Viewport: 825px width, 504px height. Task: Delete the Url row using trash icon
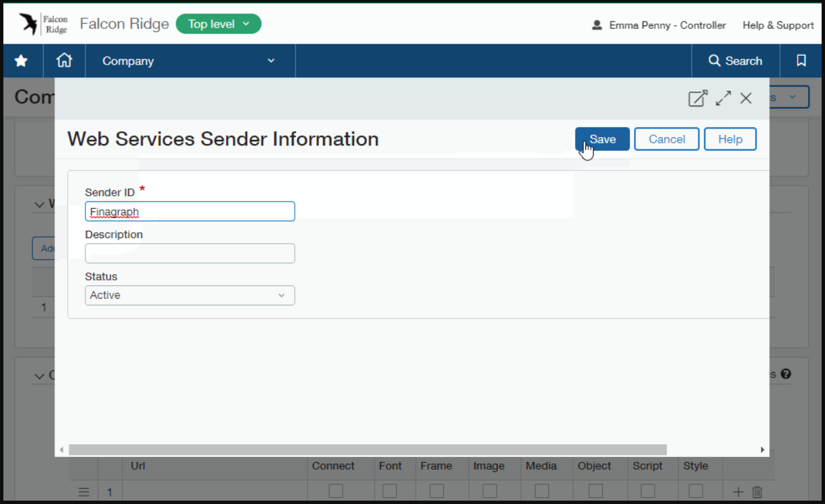point(756,492)
